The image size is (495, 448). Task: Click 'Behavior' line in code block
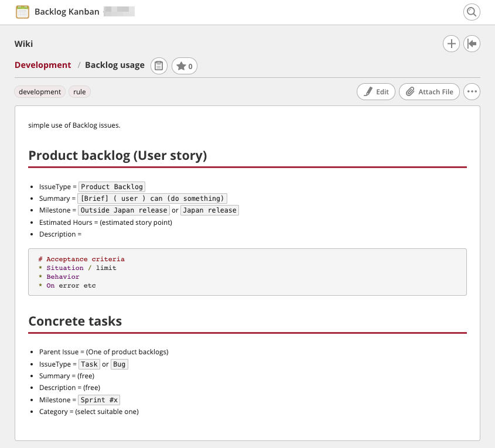tap(63, 276)
